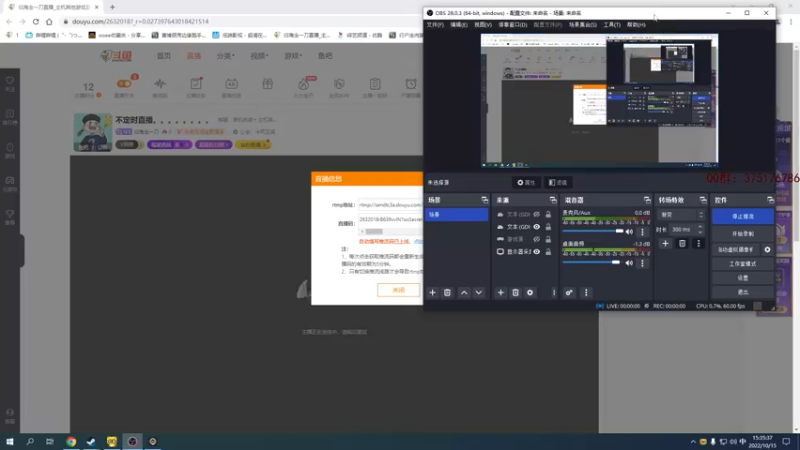The image size is (800, 450).
Task: Toggle lock on display capture source
Action: (x=548, y=252)
